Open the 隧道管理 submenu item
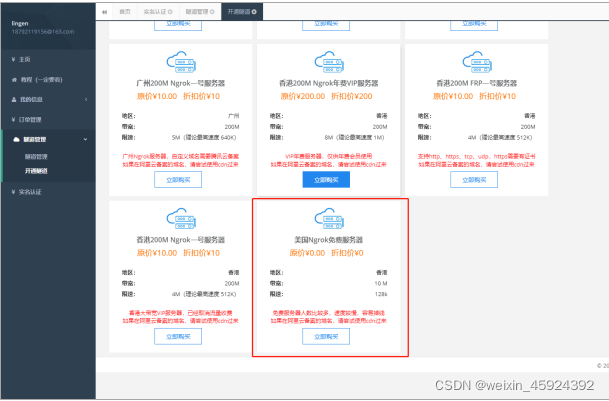Image resolution: width=609 pixels, height=401 pixels. tap(36, 157)
